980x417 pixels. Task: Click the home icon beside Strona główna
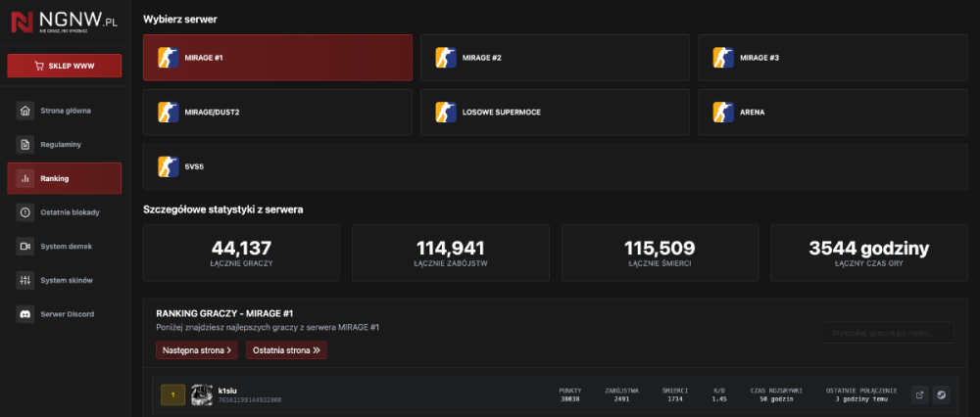[x=25, y=112]
